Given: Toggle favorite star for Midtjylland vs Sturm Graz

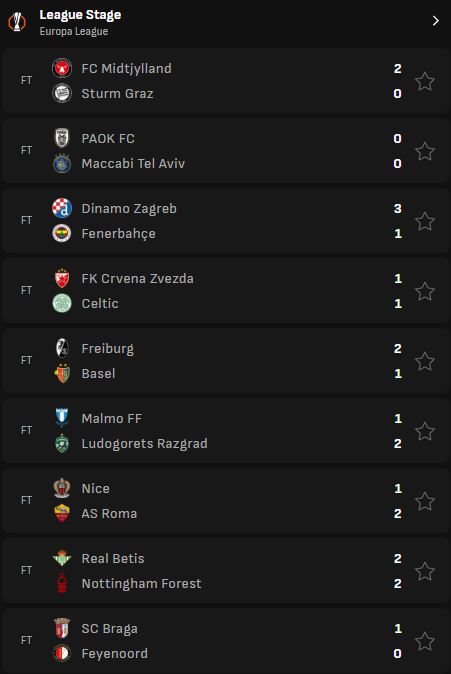Looking at the screenshot, I should [x=425, y=81].
